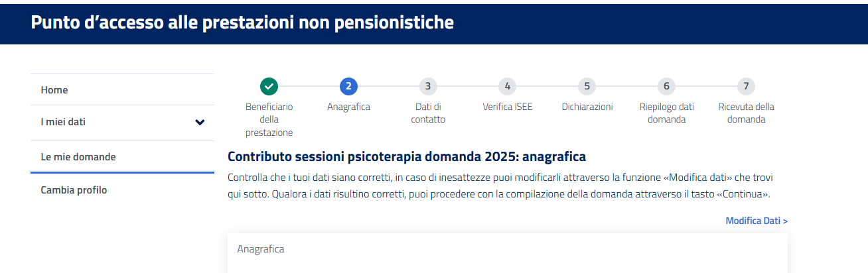
Task: Click the Modifica Dati link
Action: tap(757, 221)
